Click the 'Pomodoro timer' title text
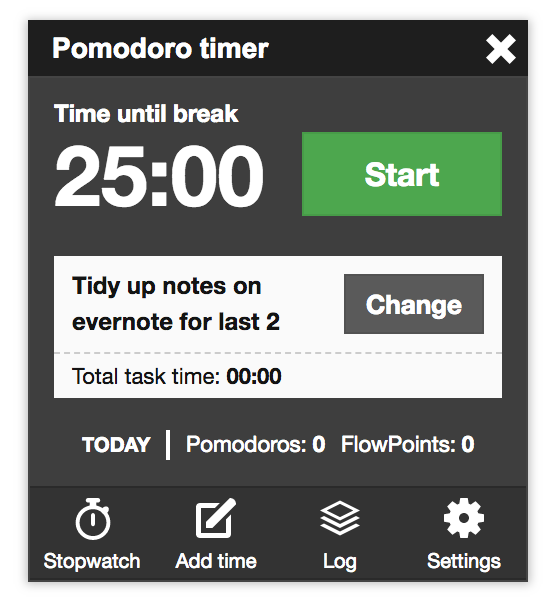Screen dimensions: 558x608 [x=160, y=48]
